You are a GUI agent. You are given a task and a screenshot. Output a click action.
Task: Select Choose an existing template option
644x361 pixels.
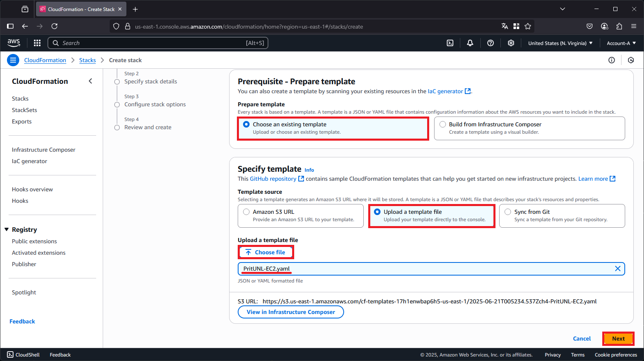coord(333,128)
